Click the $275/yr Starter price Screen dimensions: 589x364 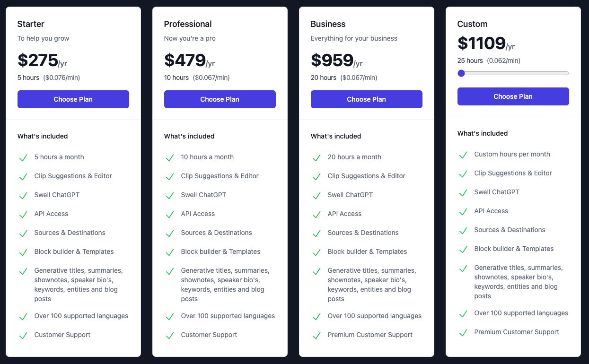pos(42,61)
